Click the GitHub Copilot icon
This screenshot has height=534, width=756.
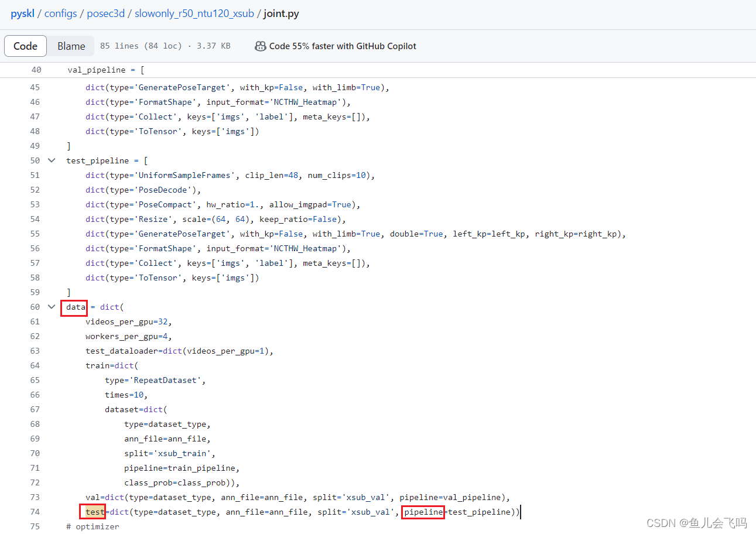(x=261, y=46)
